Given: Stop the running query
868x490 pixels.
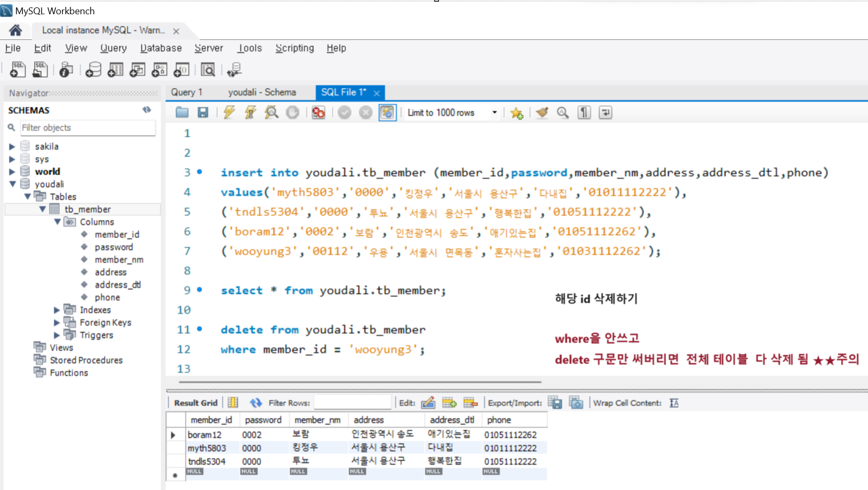Looking at the screenshot, I should pyautogui.click(x=292, y=112).
